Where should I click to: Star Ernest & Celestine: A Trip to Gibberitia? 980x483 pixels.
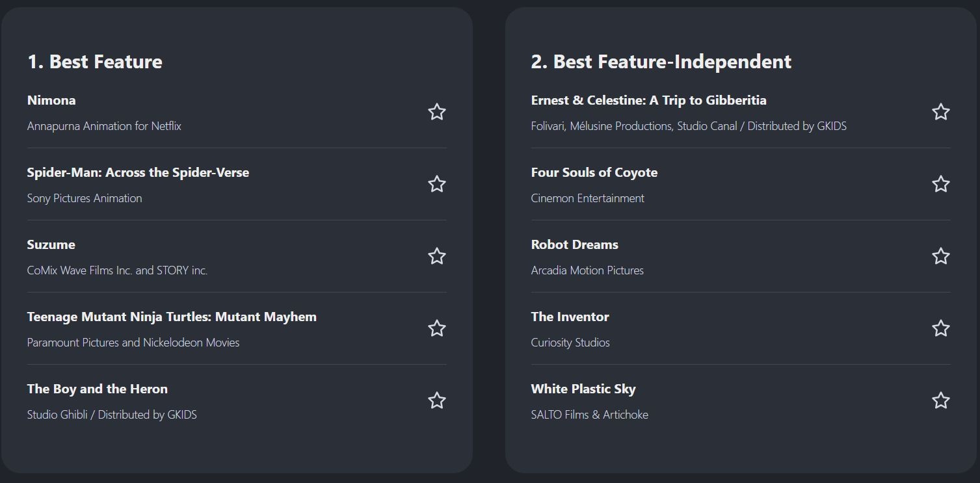940,112
